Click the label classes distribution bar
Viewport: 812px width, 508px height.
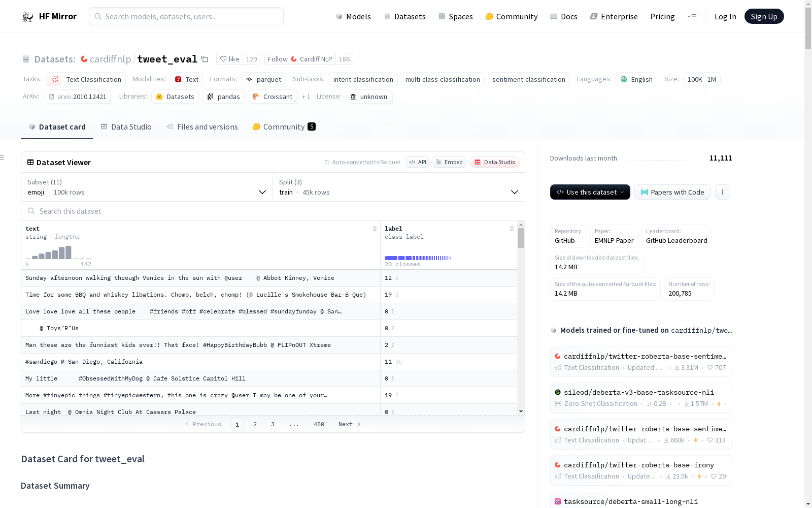[418, 258]
